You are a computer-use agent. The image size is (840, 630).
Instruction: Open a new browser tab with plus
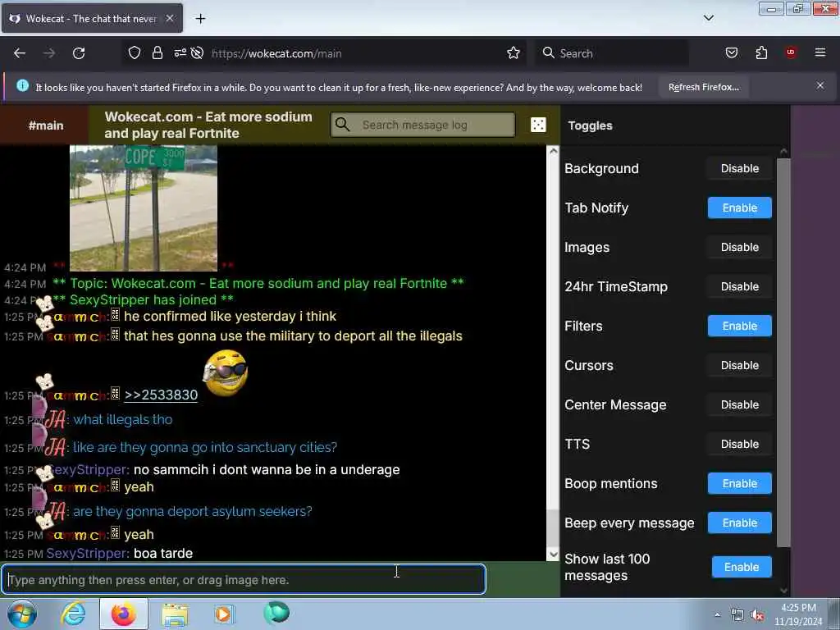tap(200, 19)
